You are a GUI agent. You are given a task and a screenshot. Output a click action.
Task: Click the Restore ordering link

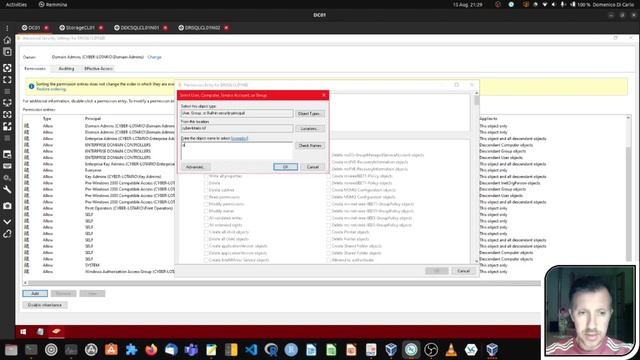[51, 89]
